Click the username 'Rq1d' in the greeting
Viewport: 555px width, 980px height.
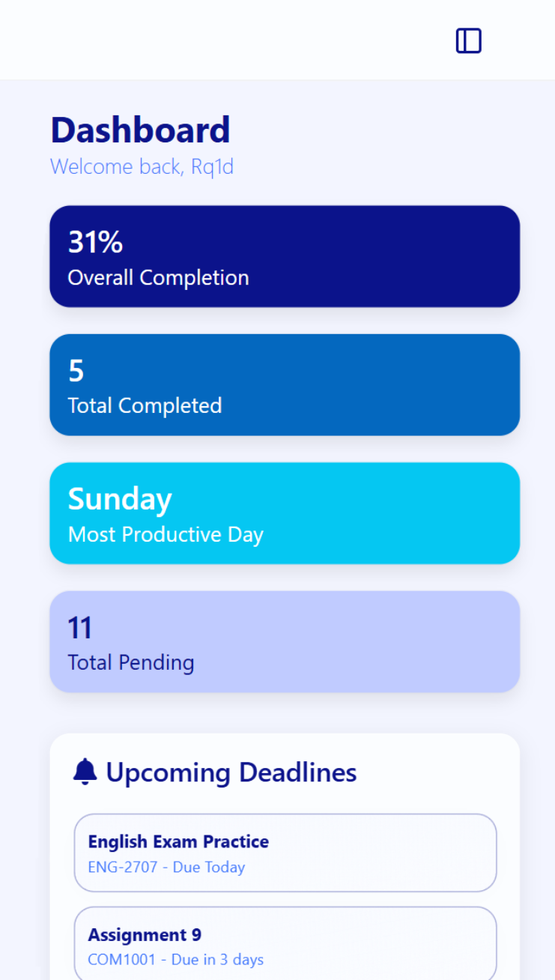pos(213,166)
